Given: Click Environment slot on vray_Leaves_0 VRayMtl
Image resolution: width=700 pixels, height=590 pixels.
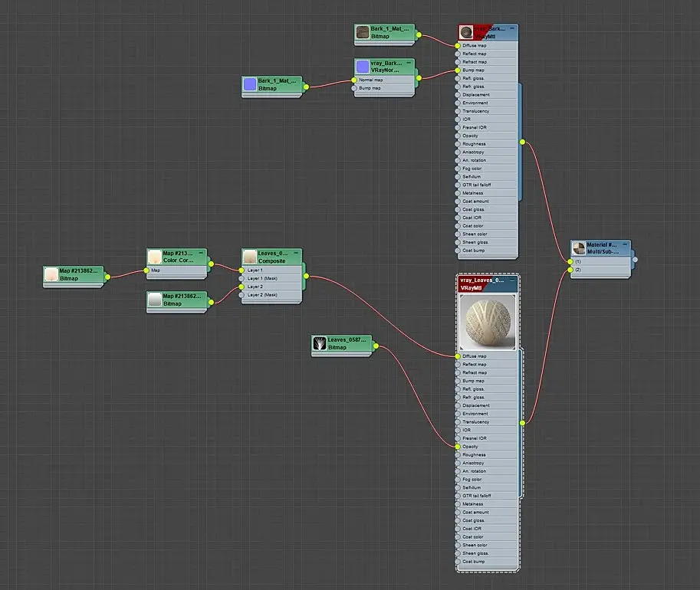Looking at the screenshot, I should click(488, 414).
